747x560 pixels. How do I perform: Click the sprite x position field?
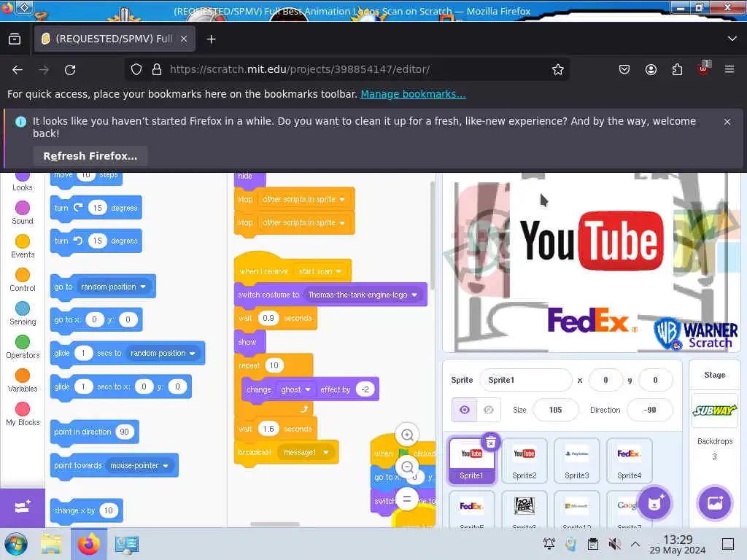point(605,380)
